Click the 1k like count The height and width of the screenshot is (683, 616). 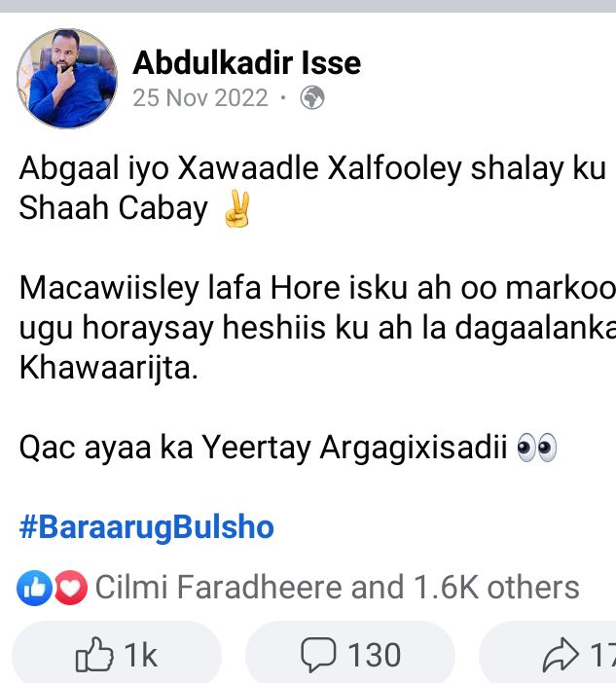click(140, 655)
